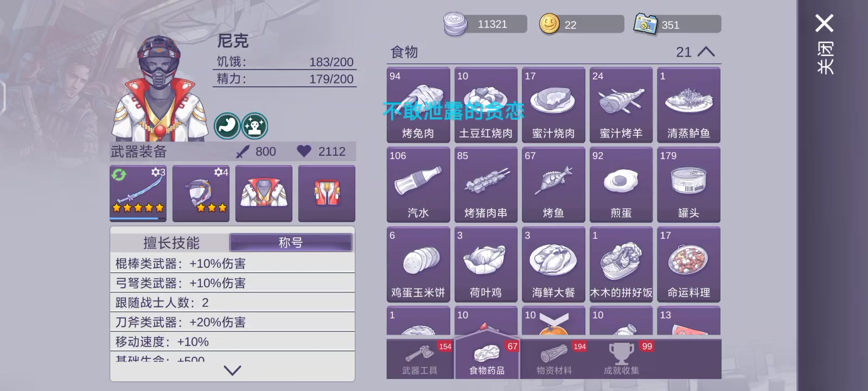Open the 成就收集 trophy tab
868x391 pixels.
tap(621, 359)
